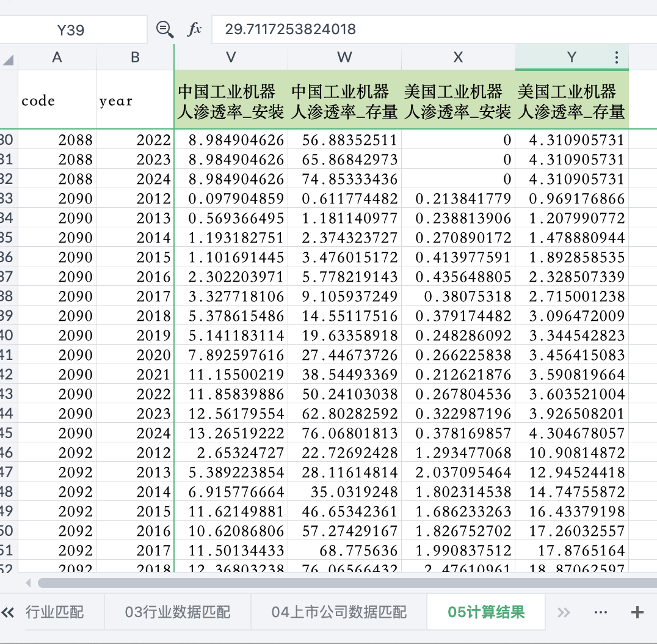Select cell with value 3.926508201
The image size is (657, 644).
click(572, 414)
